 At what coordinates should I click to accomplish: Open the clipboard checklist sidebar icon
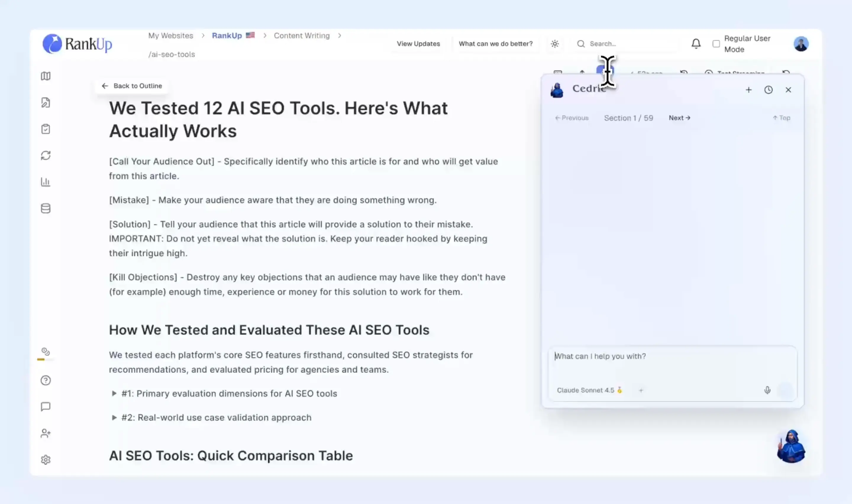[x=46, y=129]
